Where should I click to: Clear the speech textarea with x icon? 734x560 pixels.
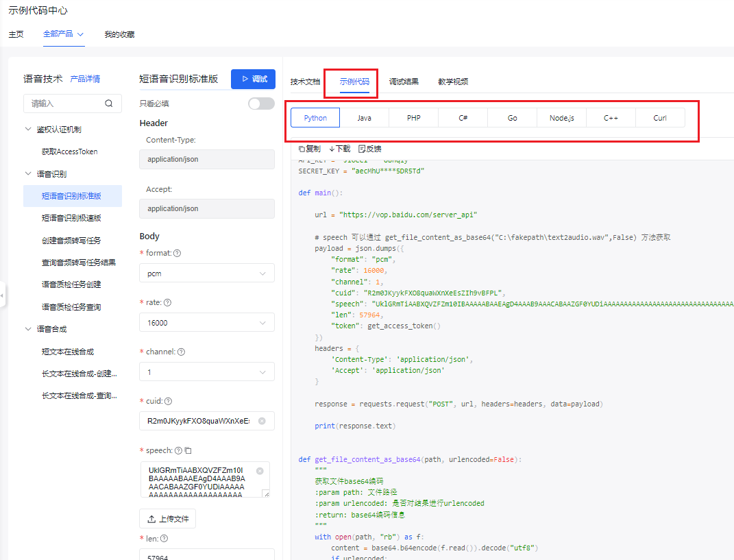(x=260, y=471)
